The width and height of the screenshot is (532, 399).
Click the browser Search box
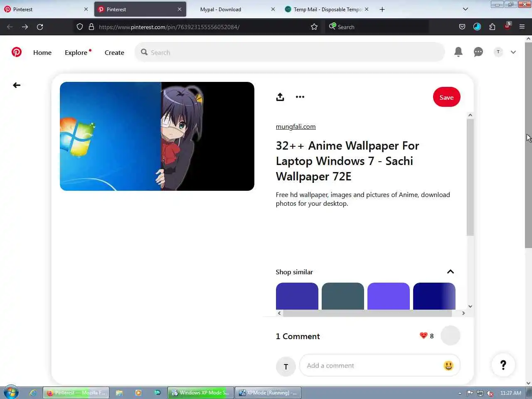pyautogui.click(x=377, y=27)
